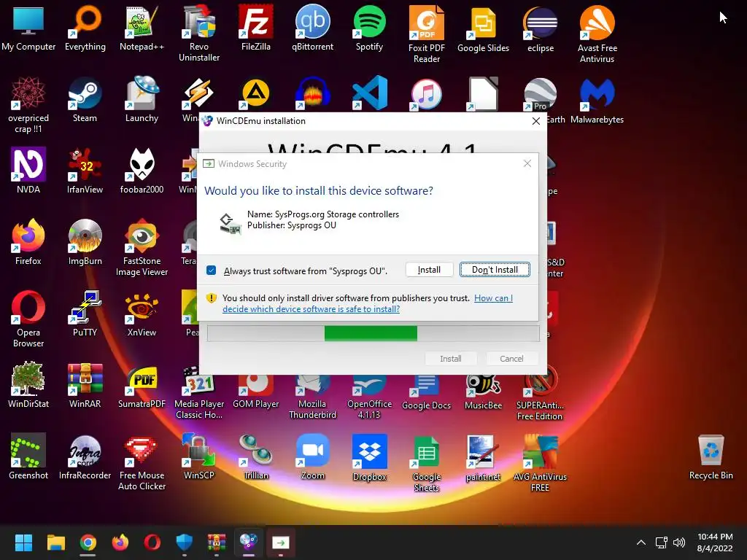
Task: Select the WinRAR desktop icon
Action: point(85,386)
